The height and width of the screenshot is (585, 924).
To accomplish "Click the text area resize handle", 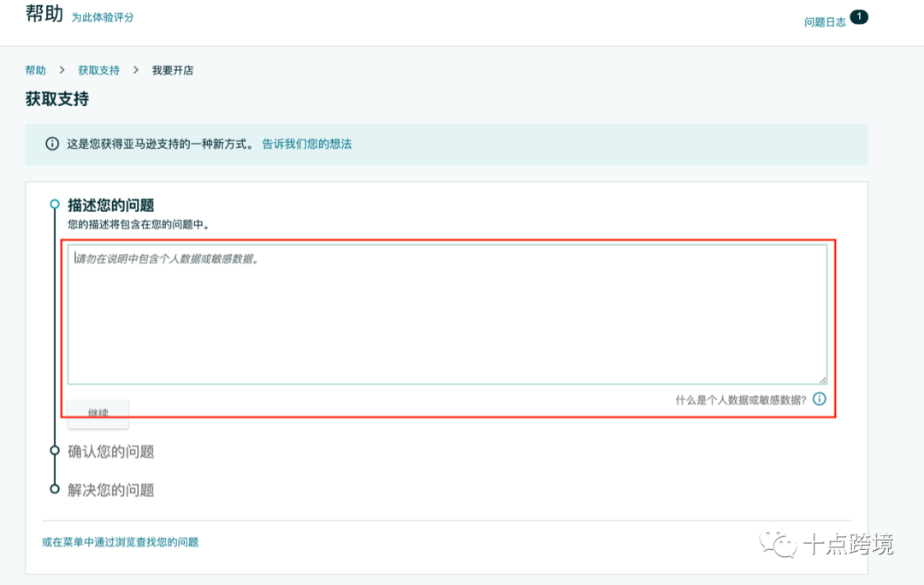I will click(823, 380).
